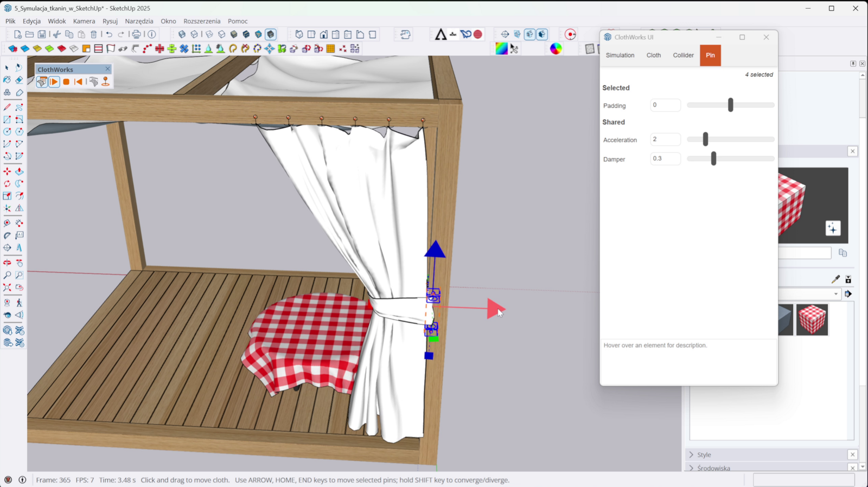Image resolution: width=868 pixels, height=487 pixels.
Task: Toggle the X-ray face style icon
Action: point(182,34)
